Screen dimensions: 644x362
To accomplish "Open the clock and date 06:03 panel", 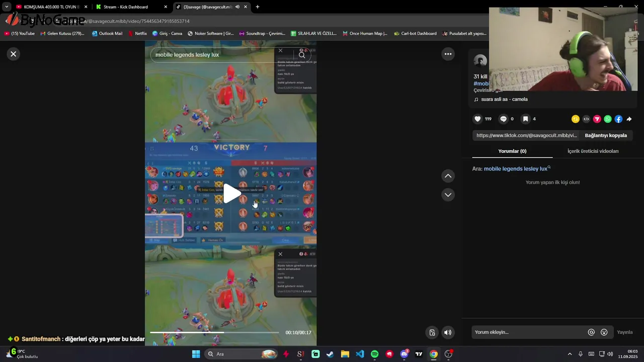I will 628,354.
